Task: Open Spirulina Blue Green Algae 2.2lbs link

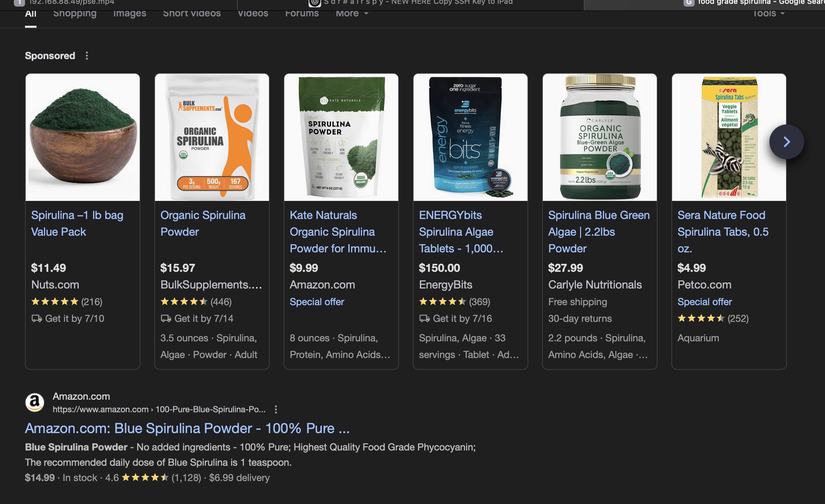Action: coord(599,232)
